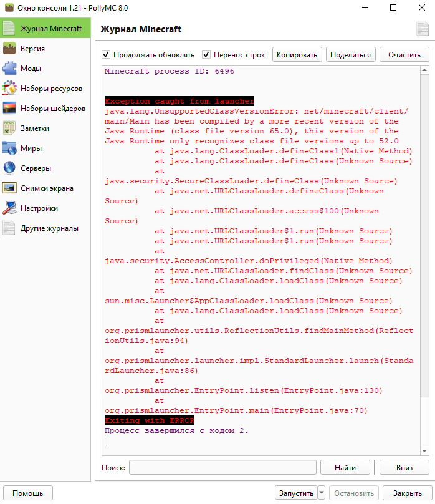Share the log via Поделиться
This screenshot has height=504, width=435.
(351, 55)
